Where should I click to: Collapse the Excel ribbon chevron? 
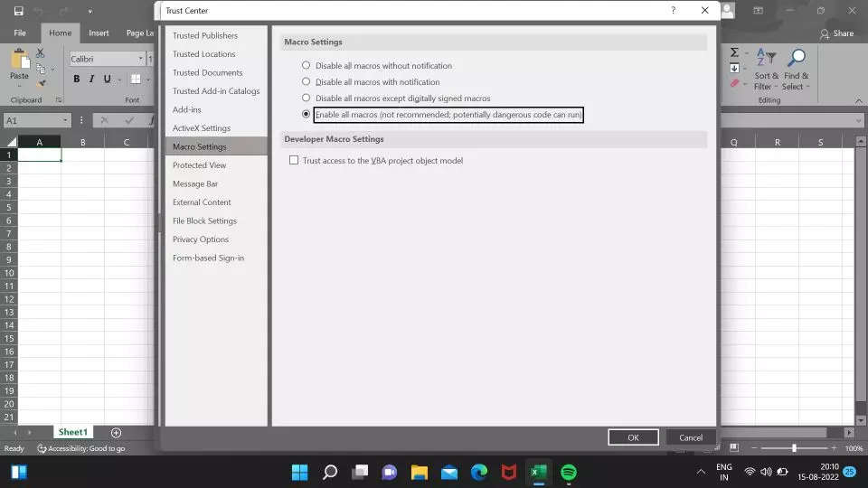click(859, 100)
